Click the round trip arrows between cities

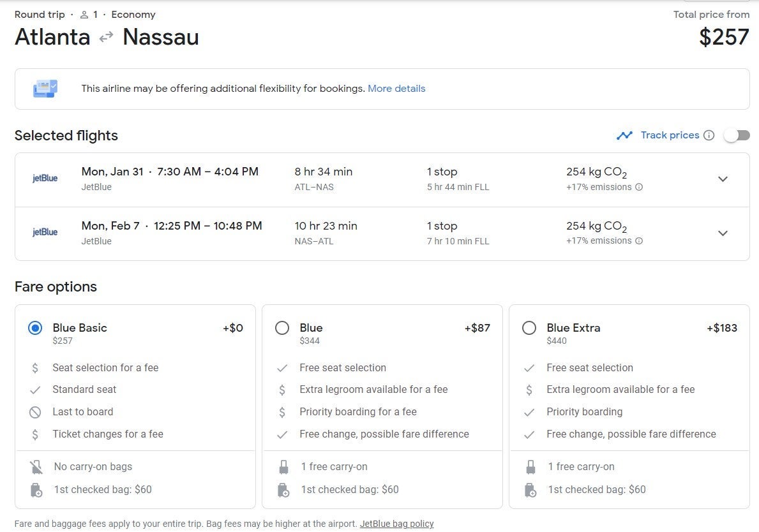pos(106,37)
